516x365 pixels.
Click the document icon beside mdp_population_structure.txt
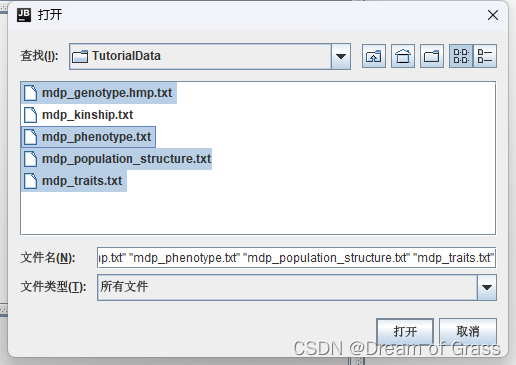pyautogui.click(x=31, y=159)
